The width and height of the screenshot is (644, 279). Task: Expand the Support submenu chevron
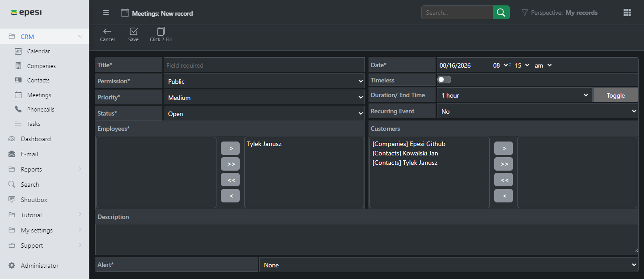(x=80, y=245)
